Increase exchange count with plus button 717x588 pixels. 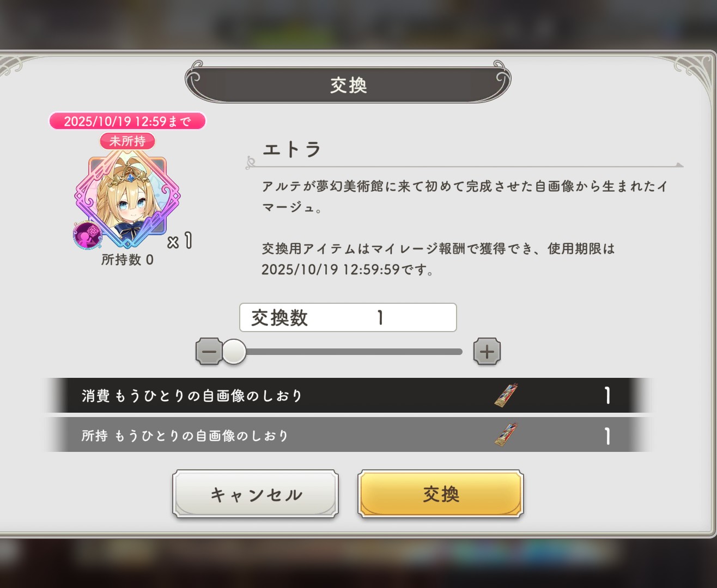(487, 351)
